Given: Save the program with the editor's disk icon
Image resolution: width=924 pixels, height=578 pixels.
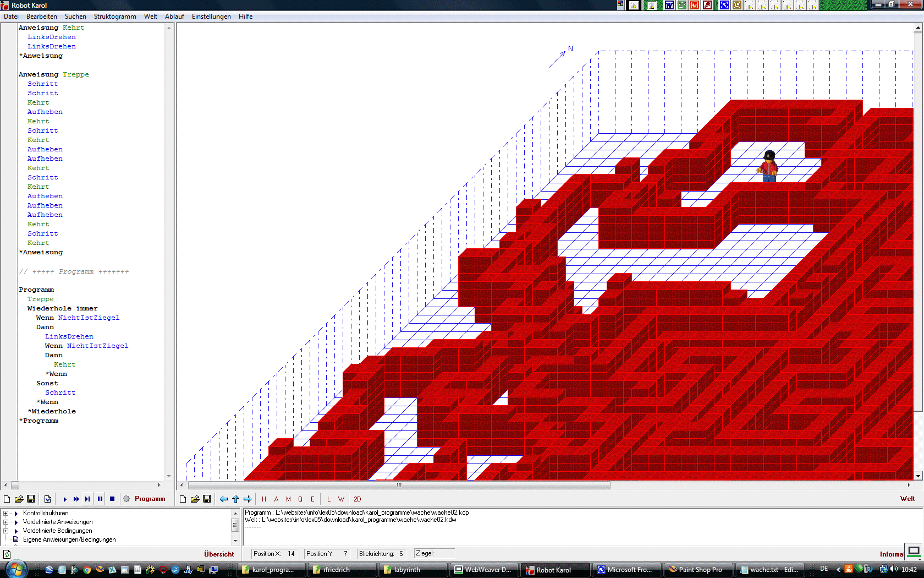Looking at the screenshot, I should tap(31, 499).
